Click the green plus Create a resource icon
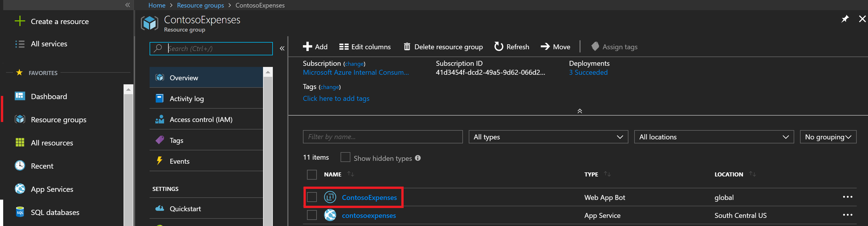This screenshot has height=226, width=868. pyautogui.click(x=20, y=21)
